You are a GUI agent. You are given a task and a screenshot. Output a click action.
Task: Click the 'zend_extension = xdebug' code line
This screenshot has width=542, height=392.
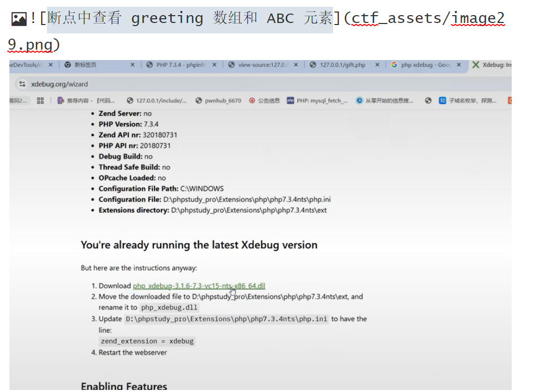147,341
